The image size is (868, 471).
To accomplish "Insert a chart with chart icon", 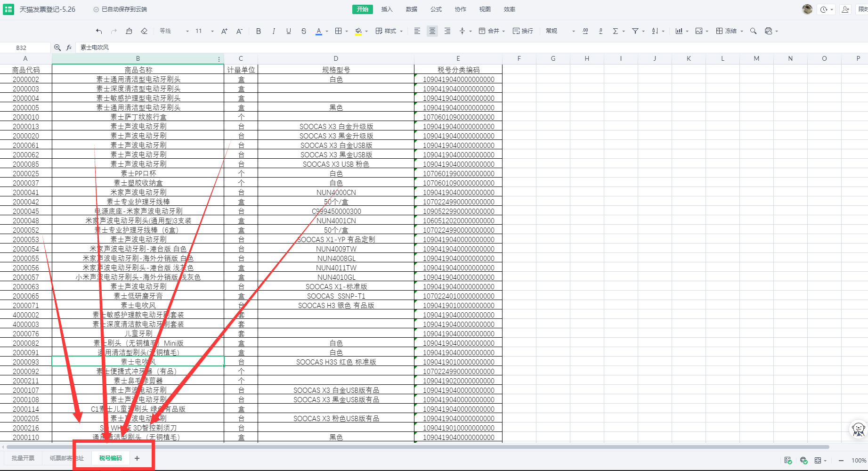I will [679, 31].
